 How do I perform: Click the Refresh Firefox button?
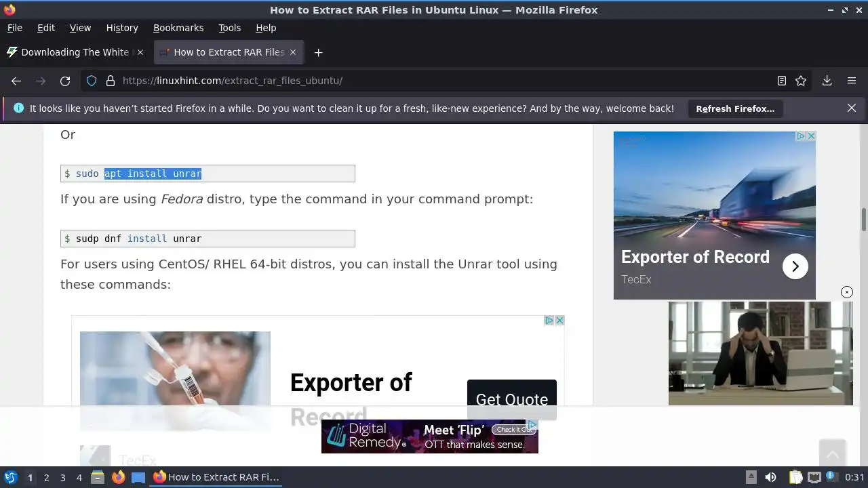[x=735, y=108]
